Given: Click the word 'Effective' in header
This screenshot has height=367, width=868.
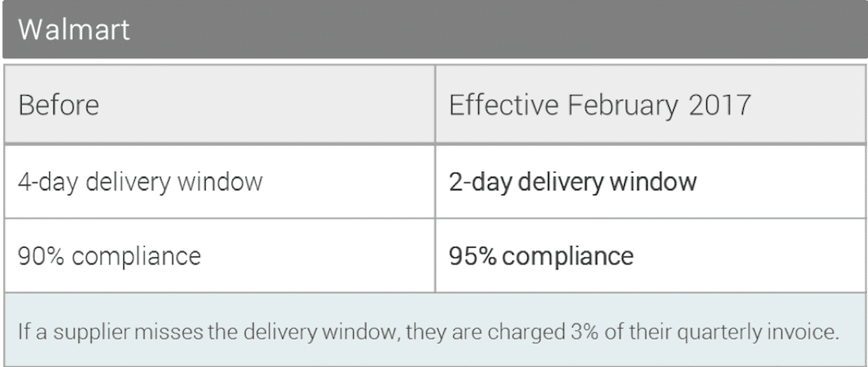Looking at the screenshot, I should click(504, 105).
